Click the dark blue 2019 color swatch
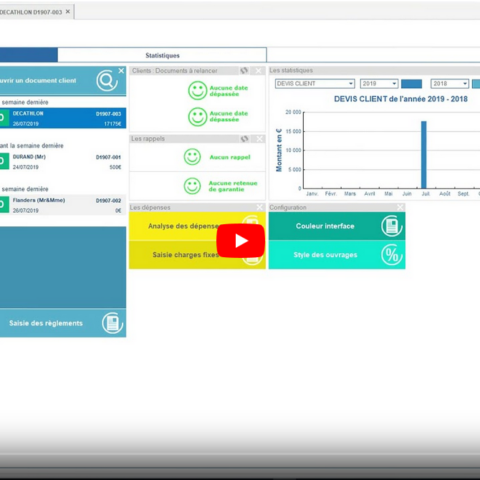 point(411,84)
